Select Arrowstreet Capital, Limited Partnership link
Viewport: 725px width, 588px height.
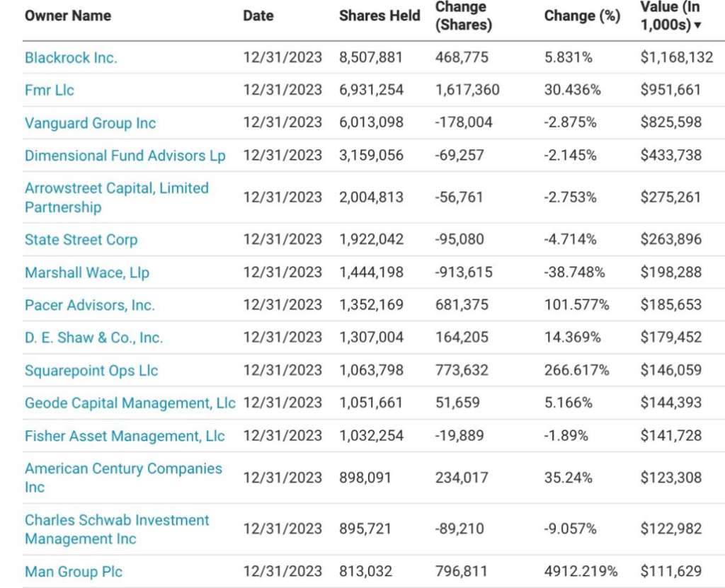[x=116, y=197]
